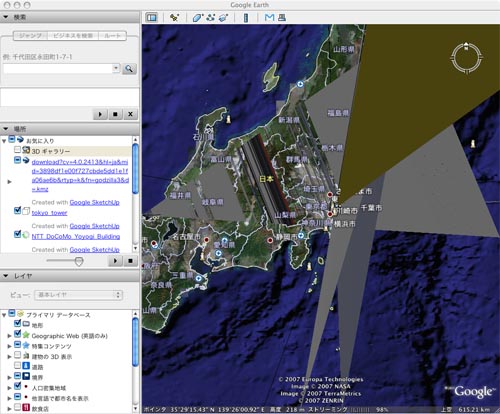Viewport: 500px width, 414px height.
Task: Click the blue placemark near 静岡市
Action: (301, 236)
